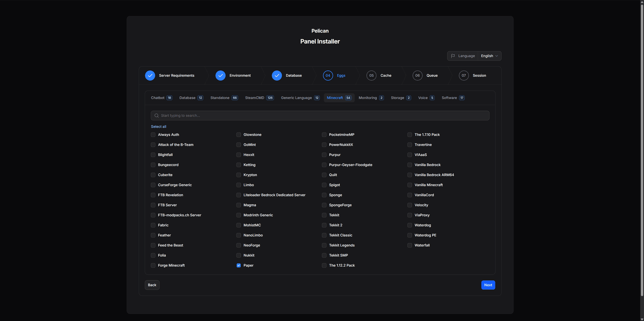Click the Purpur-Geyser-Floodgate label
Screen dimensions: 644x321
tap(351, 165)
